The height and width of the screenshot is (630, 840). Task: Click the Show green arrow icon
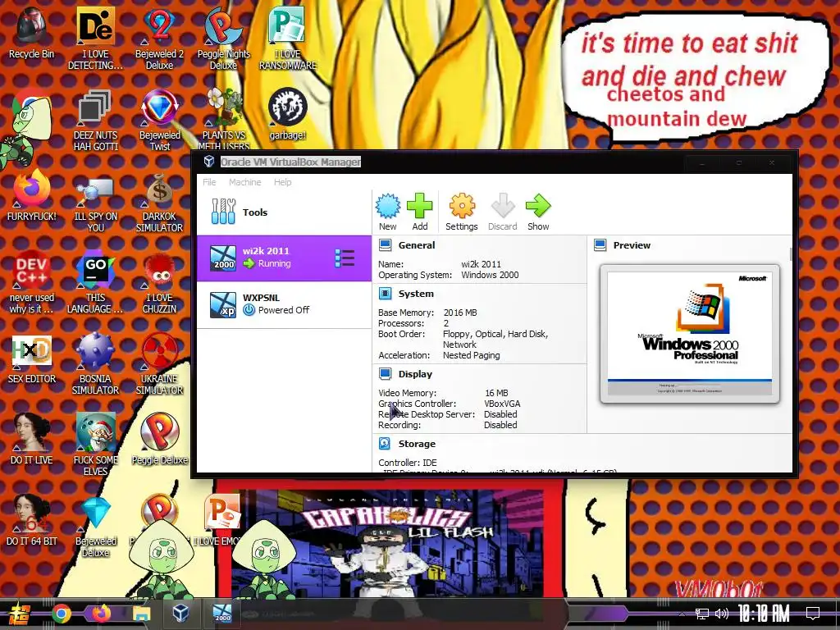[538, 206]
